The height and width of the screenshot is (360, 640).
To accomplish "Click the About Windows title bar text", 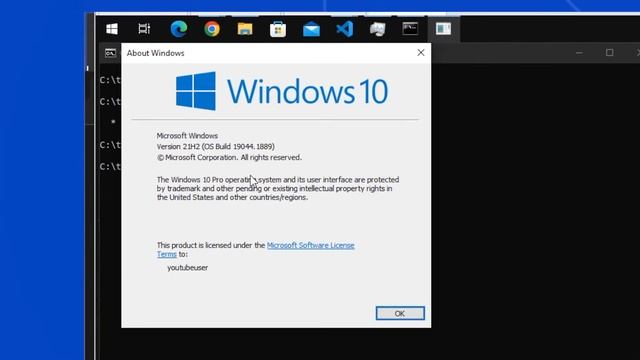I will click(156, 53).
